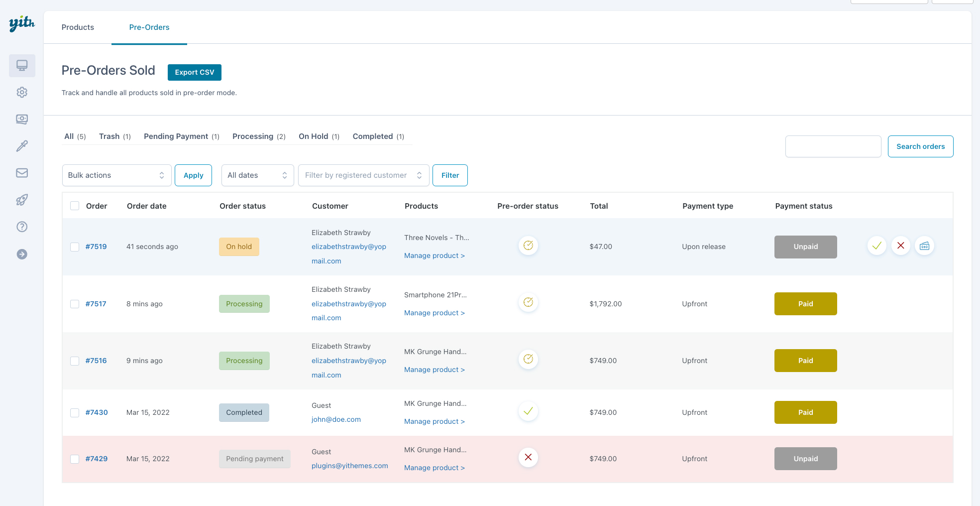Open the monitor dashboard sidebar icon
This screenshot has height=506, width=980.
(22, 66)
